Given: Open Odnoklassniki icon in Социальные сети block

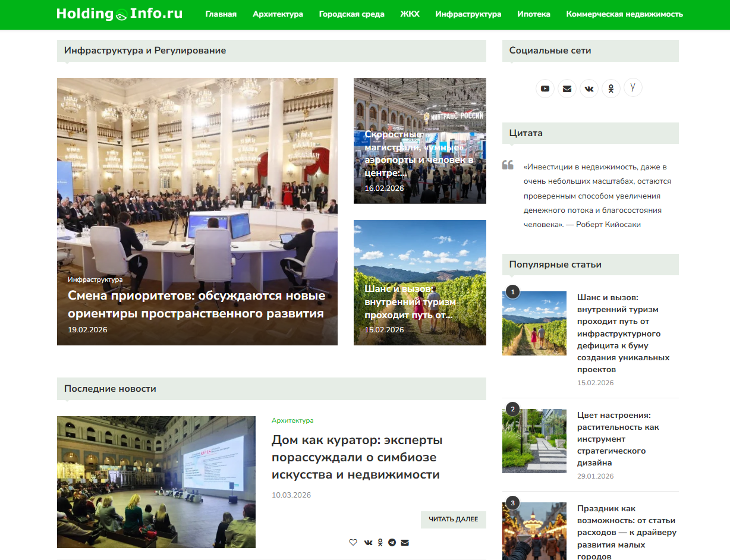Looking at the screenshot, I should [611, 89].
